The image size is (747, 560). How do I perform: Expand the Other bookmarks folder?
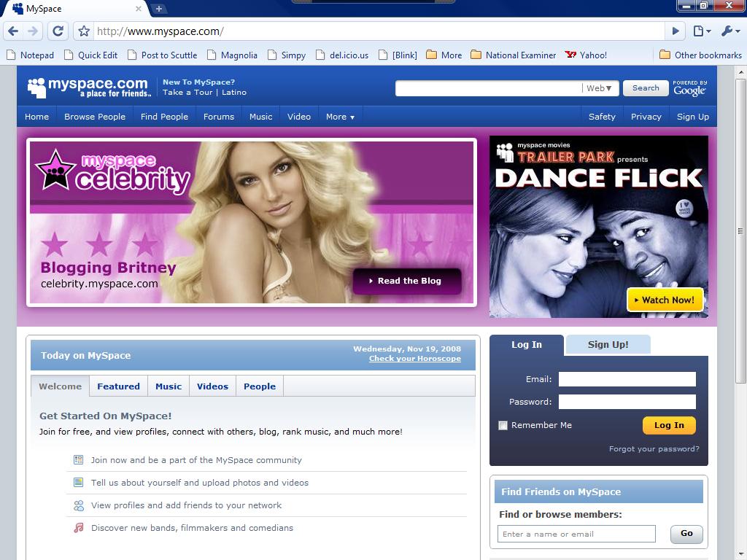700,55
